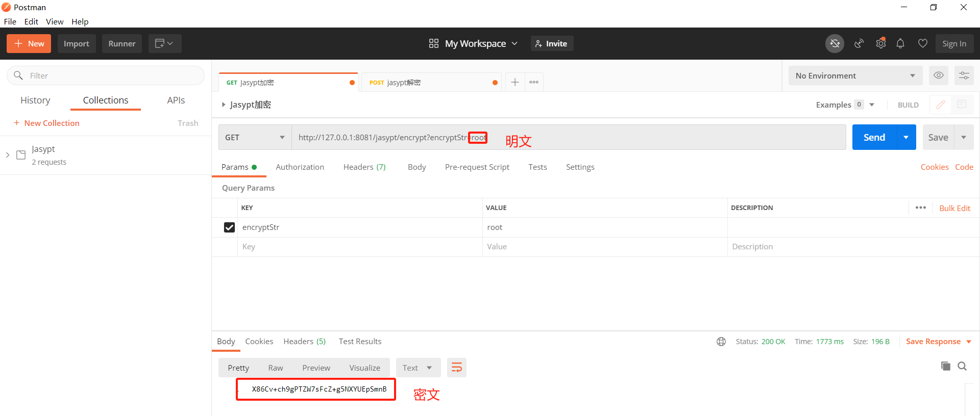Open the Authorization tab
Screen dimensions: 980x416
[x=300, y=167]
